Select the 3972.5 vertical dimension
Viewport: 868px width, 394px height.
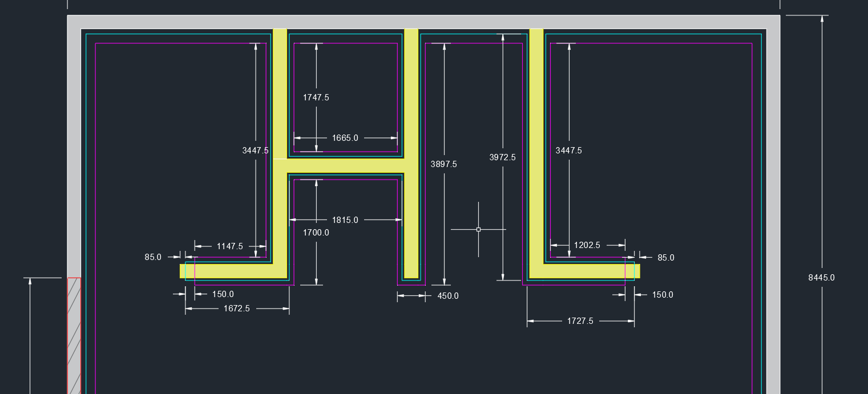(501, 157)
